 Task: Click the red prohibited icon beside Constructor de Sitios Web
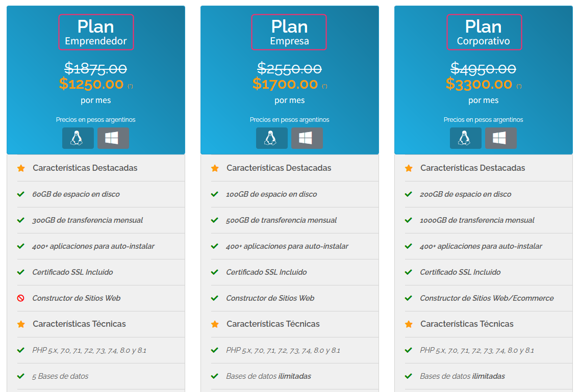(x=21, y=298)
